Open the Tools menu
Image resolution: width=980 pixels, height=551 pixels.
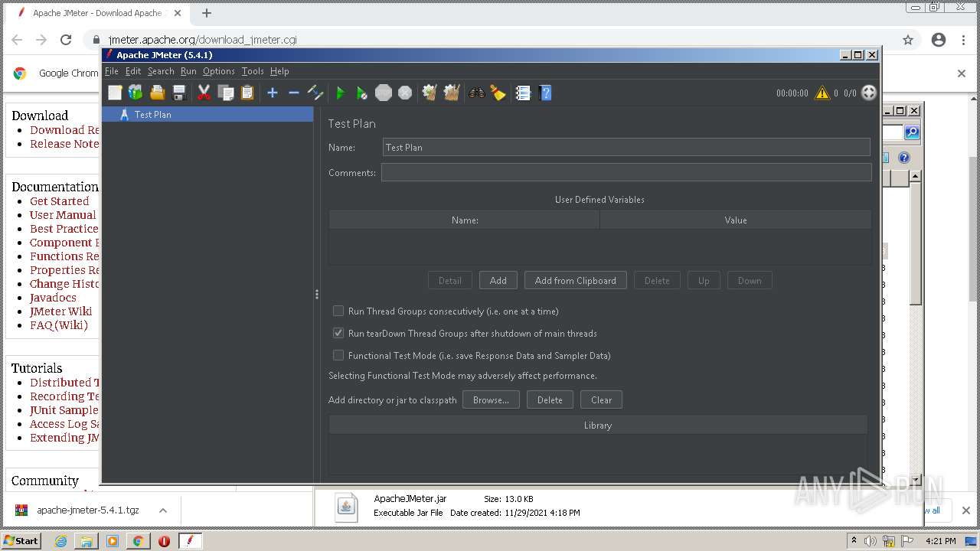[x=253, y=71]
